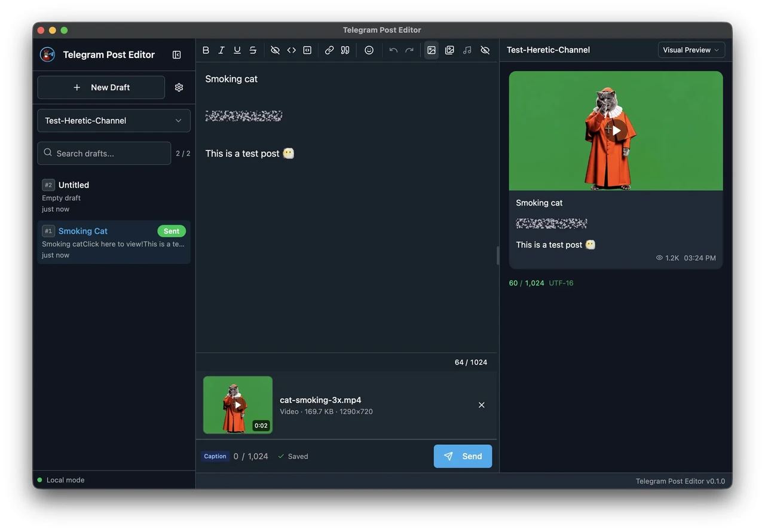Click the Search drafts field
Screen dimensions: 765x532
point(104,154)
